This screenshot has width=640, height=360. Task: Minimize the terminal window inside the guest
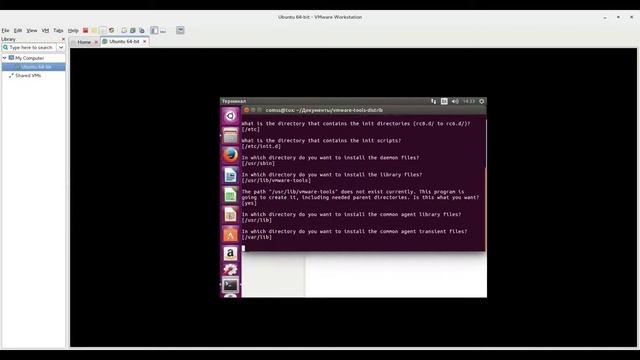pyautogui.click(x=253, y=110)
